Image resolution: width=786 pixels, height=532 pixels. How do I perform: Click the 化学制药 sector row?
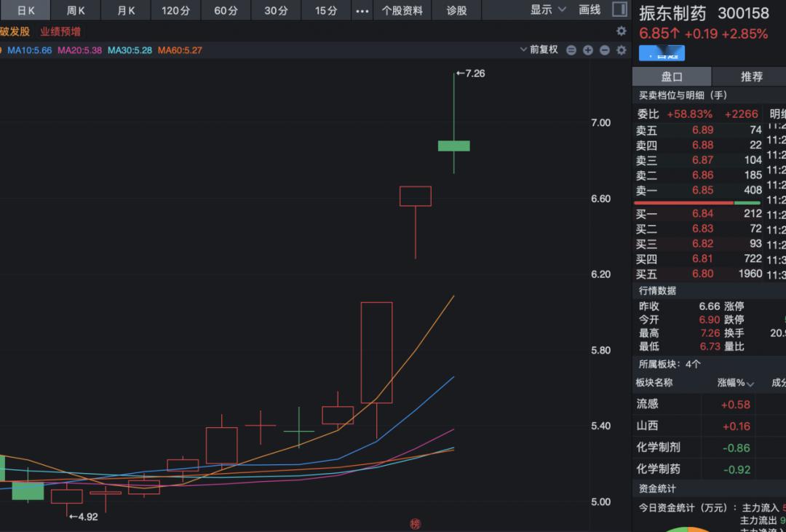710,469
